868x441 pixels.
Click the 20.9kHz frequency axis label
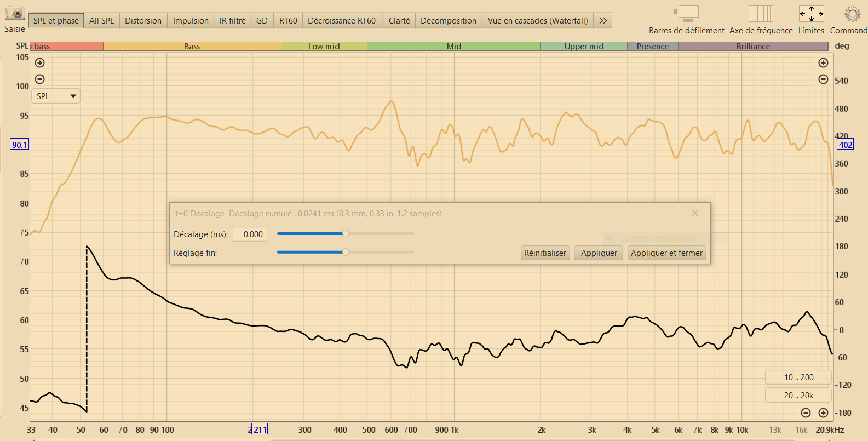point(830,430)
